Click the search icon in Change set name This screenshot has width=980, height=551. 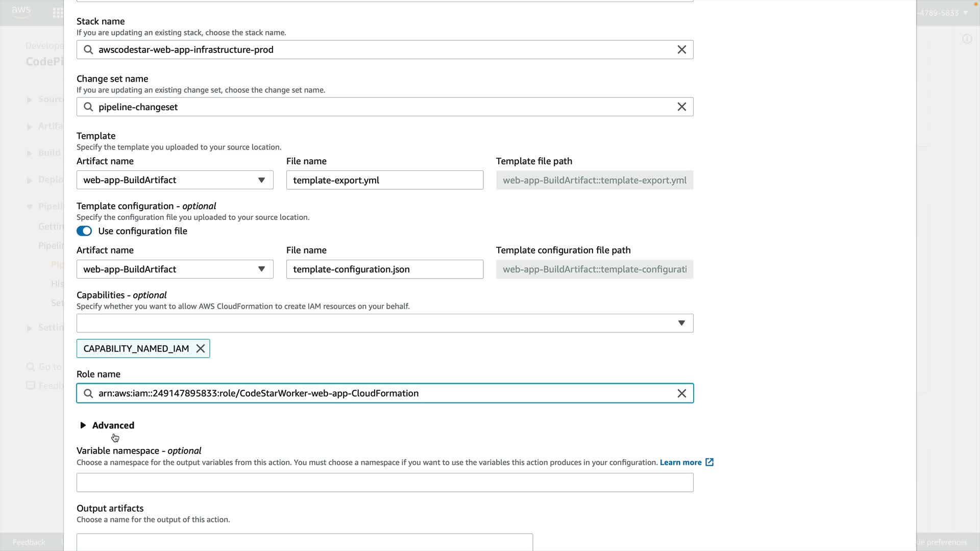[88, 107]
